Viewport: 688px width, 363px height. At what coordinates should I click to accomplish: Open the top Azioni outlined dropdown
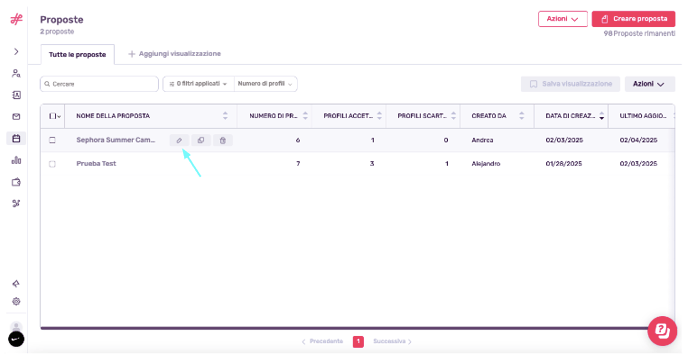click(563, 19)
